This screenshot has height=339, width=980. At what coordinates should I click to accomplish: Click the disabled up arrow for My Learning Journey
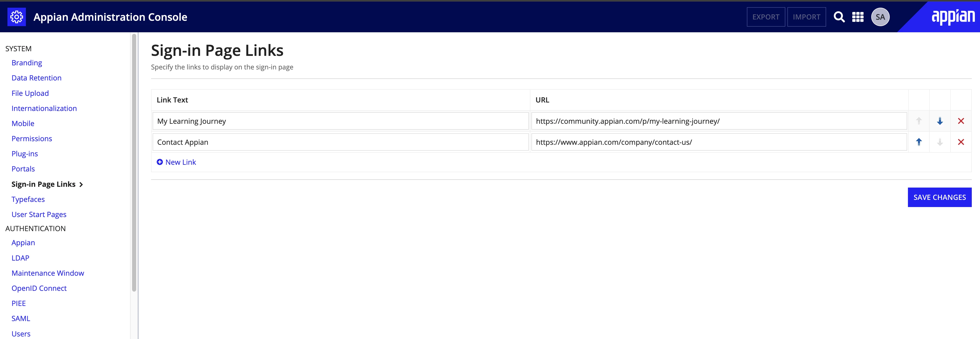click(x=919, y=121)
